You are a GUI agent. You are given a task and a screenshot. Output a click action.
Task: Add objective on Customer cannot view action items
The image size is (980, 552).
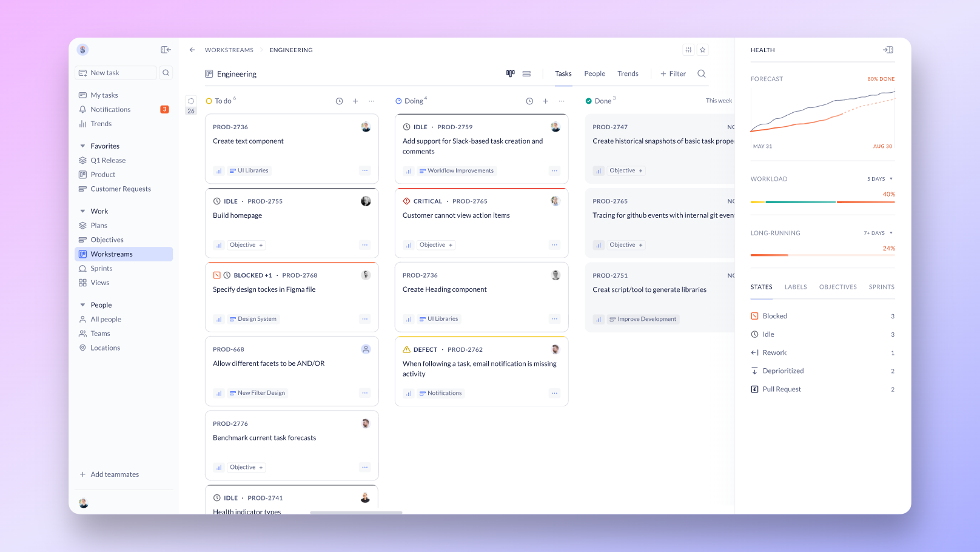pyautogui.click(x=436, y=245)
